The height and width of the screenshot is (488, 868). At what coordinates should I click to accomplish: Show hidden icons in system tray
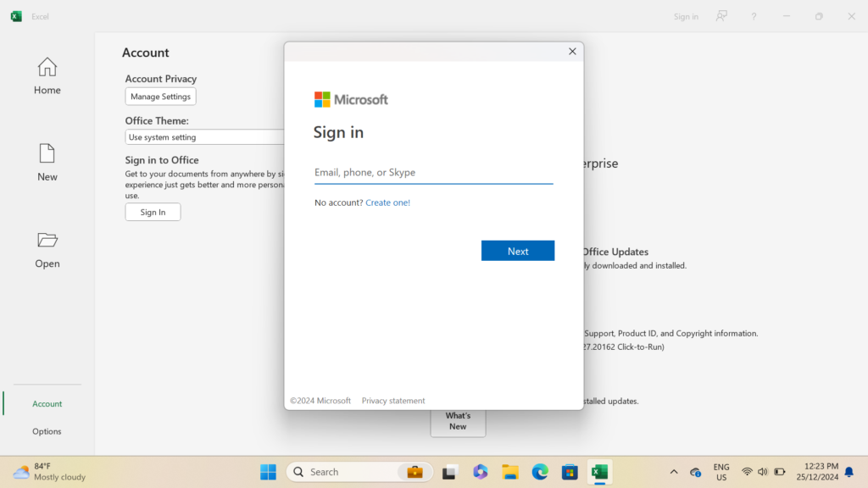[x=674, y=472]
